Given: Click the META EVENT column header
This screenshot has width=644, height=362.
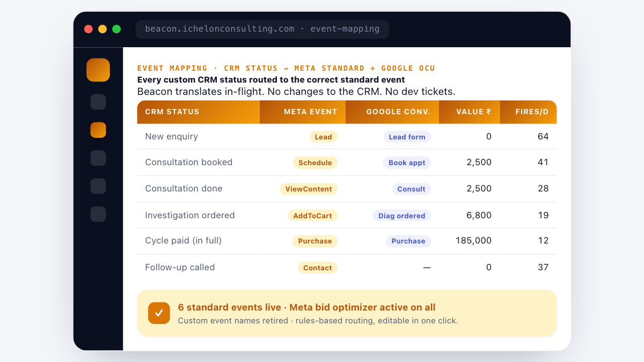Looking at the screenshot, I should pyautogui.click(x=303, y=112).
